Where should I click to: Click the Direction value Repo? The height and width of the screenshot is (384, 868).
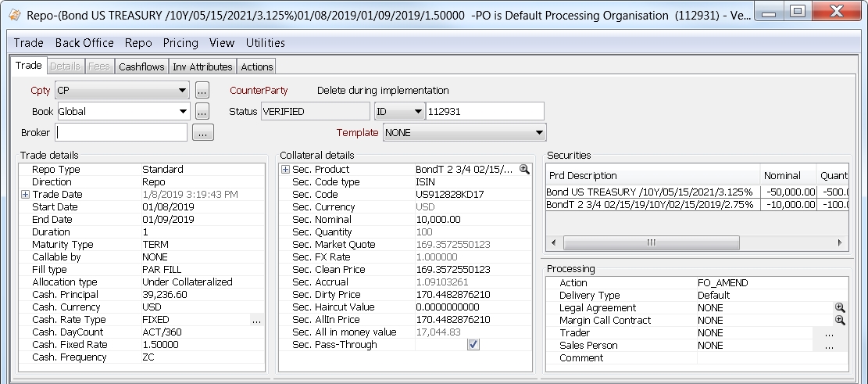[154, 181]
